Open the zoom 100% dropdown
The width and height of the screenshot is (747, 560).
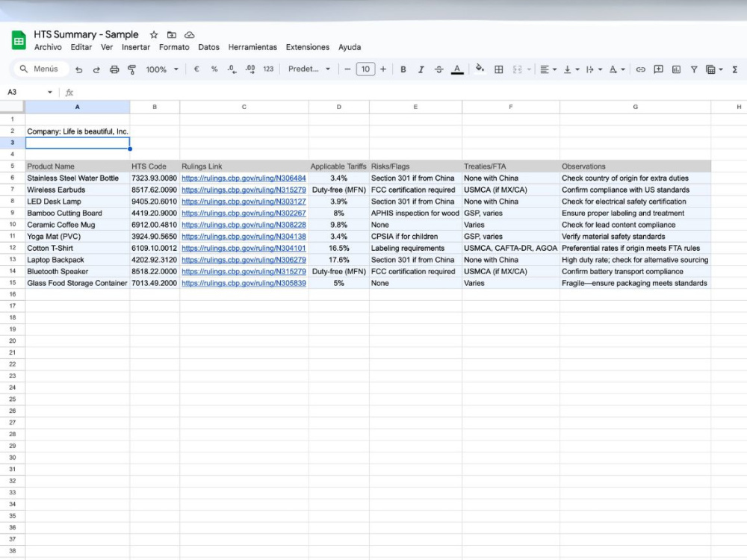pyautogui.click(x=162, y=69)
